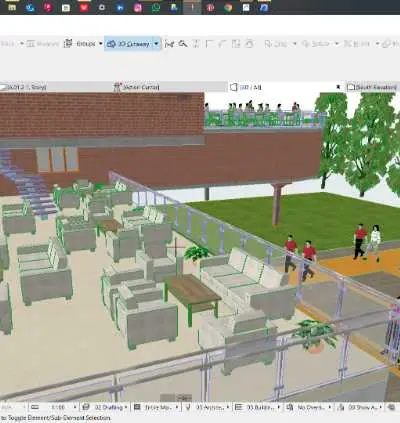
Task: Expand the 00 Show All dropdown arrow
Action: tap(380, 407)
